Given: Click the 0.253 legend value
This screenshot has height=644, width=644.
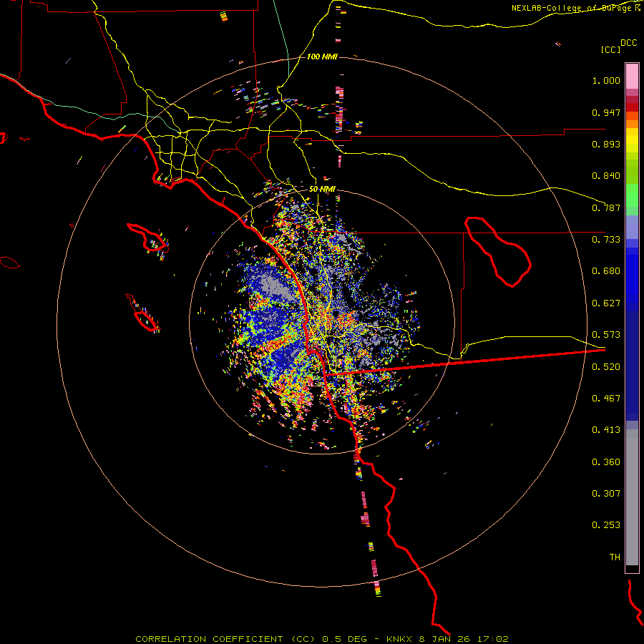Looking at the screenshot, I should click(x=606, y=525).
